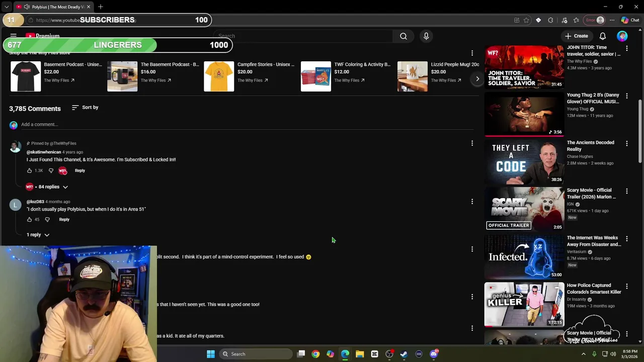Click the YouTube search magnifier button
Screen dimensions: 644x362
click(x=404, y=36)
